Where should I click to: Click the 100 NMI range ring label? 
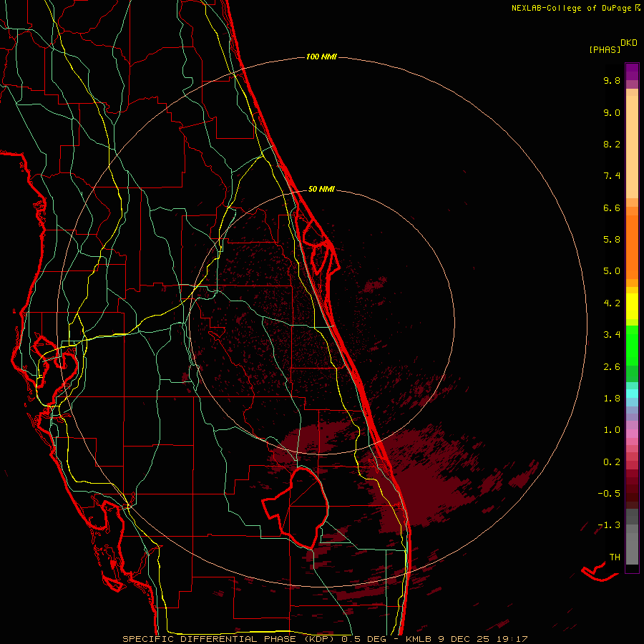pos(321,57)
